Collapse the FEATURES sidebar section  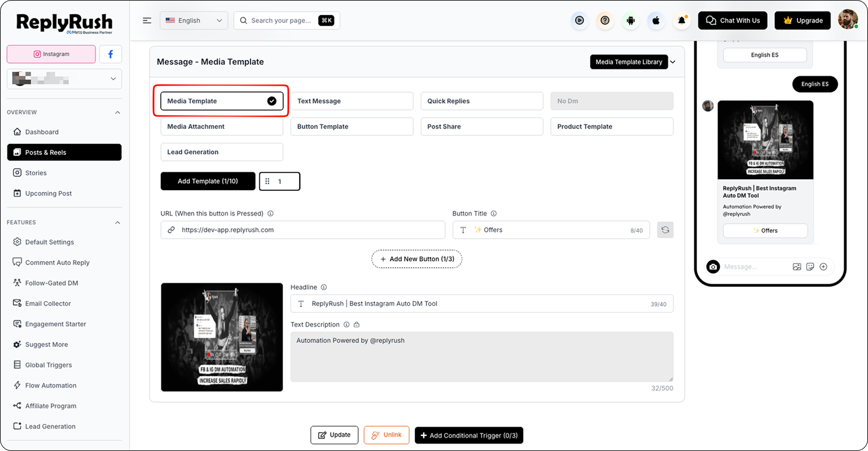coord(117,223)
